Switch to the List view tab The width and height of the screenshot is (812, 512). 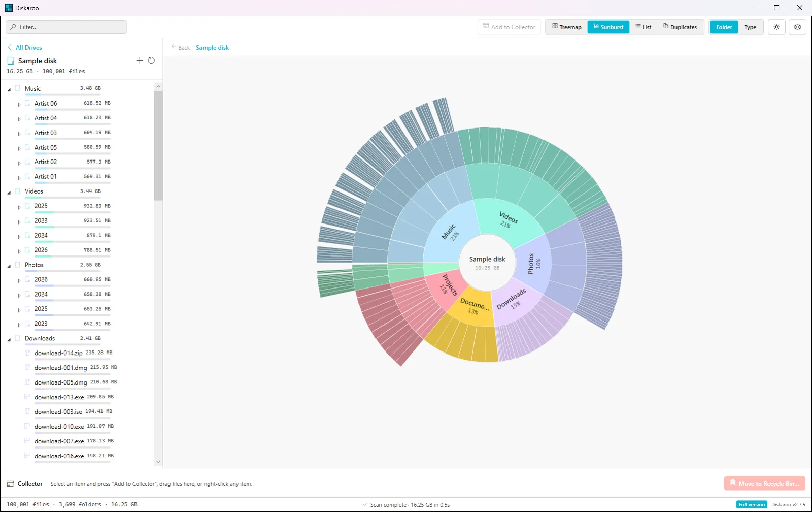pyautogui.click(x=644, y=27)
